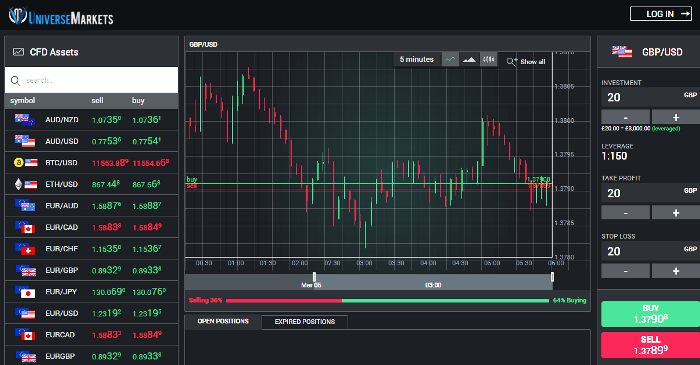
Task: Switch to area chart type icon
Action: tap(469, 59)
